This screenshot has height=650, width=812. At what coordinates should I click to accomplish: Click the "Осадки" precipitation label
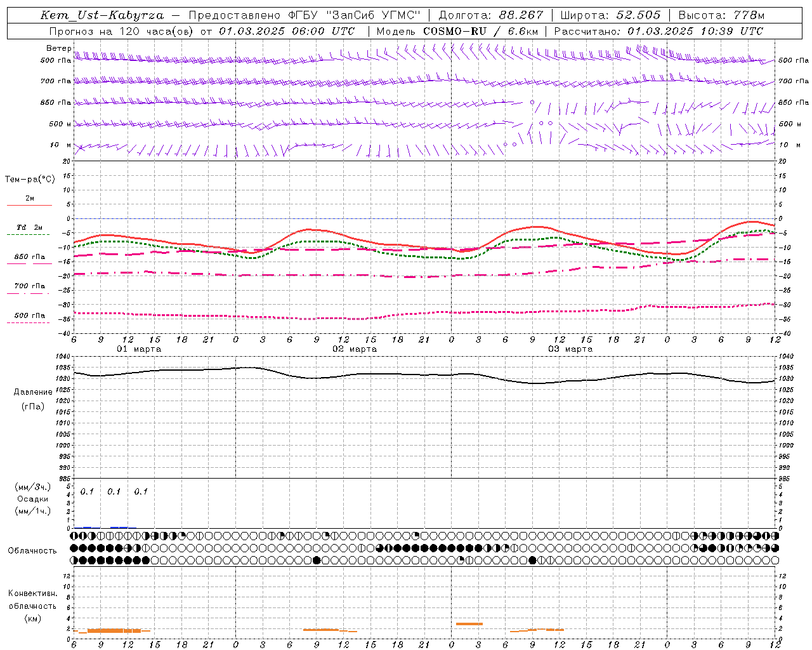click(33, 499)
